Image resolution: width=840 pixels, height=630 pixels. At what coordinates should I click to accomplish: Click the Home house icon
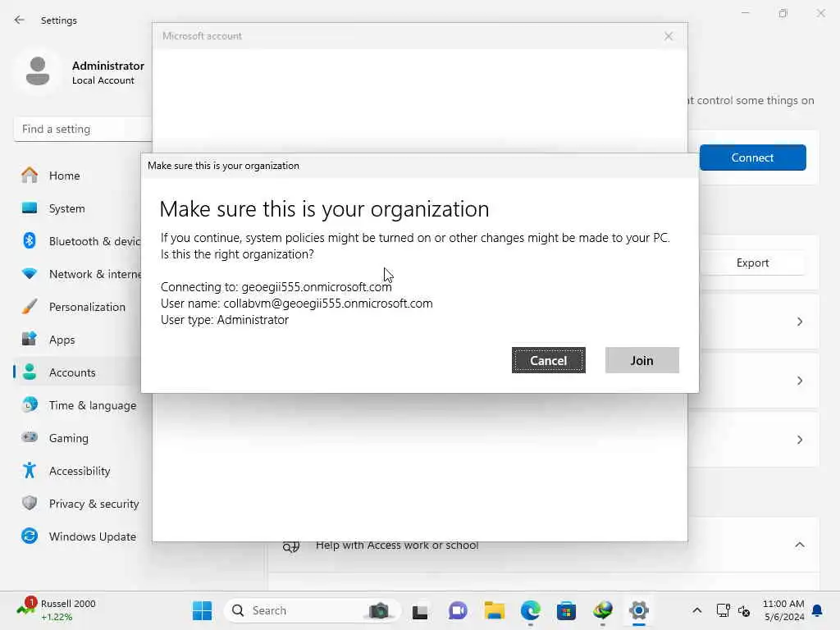tap(30, 176)
